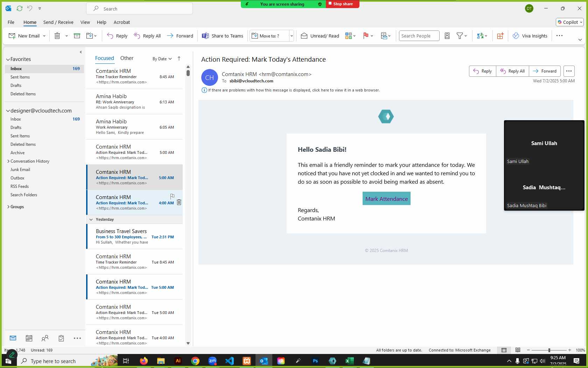The width and height of the screenshot is (588, 368).
Task: Expand the Groups section
Action: (8, 207)
